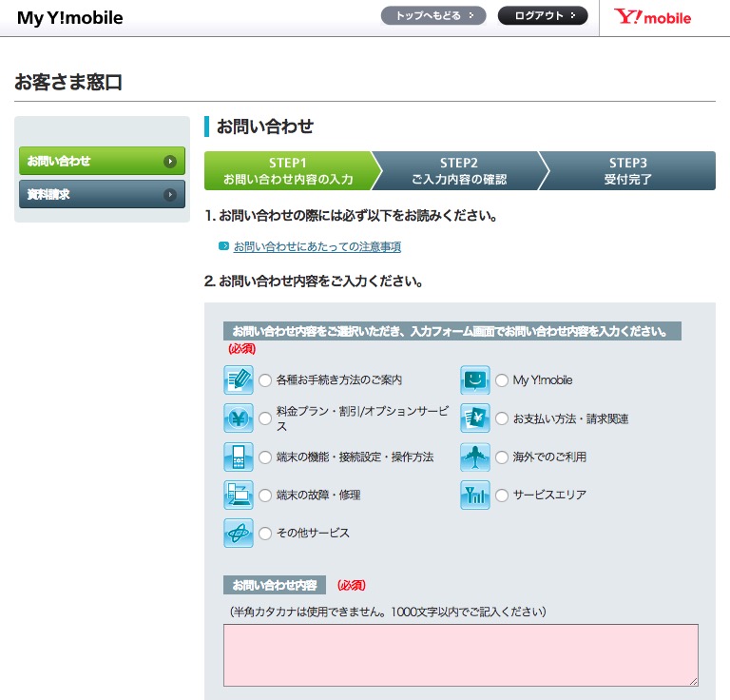Click the トップへもどる button
Image resolution: width=730 pixels, height=700 pixels.
(x=433, y=16)
